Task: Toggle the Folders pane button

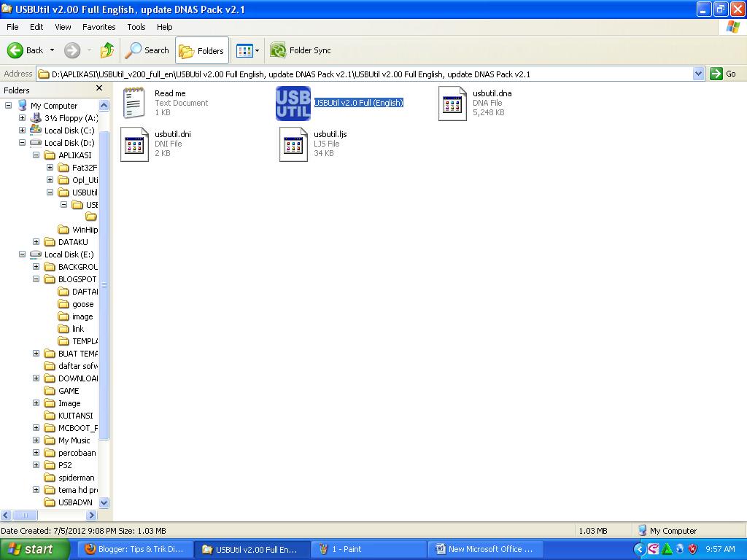Action: point(202,50)
